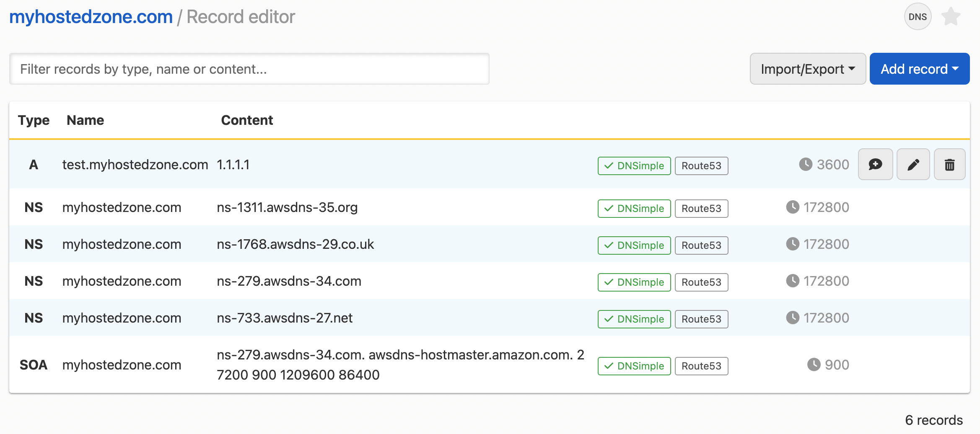Click Route53 badge on ns-733.awsdns-27.net row
This screenshot has height=434, width=980.
tap(701, 319)
